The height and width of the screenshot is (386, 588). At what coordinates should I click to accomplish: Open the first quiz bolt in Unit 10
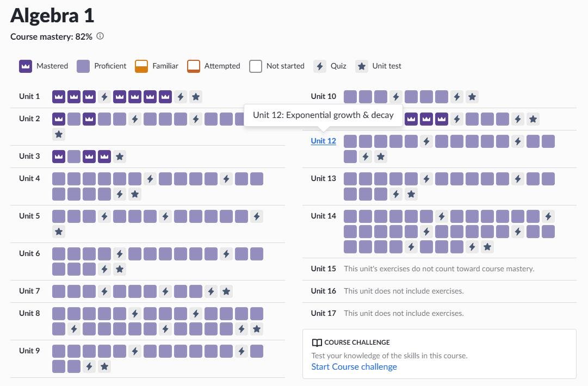(x=396, y=97)
